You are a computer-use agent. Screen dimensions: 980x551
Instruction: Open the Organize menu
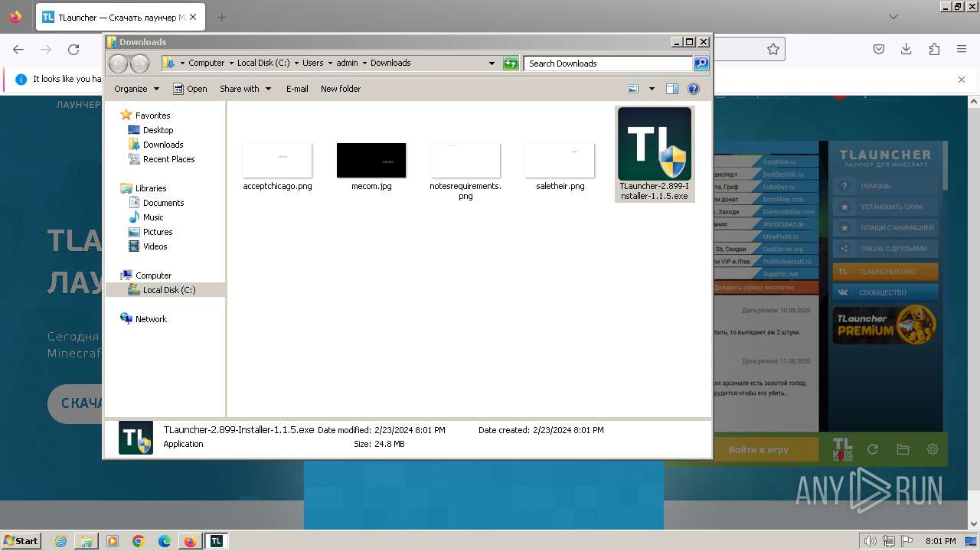(136, 89)
